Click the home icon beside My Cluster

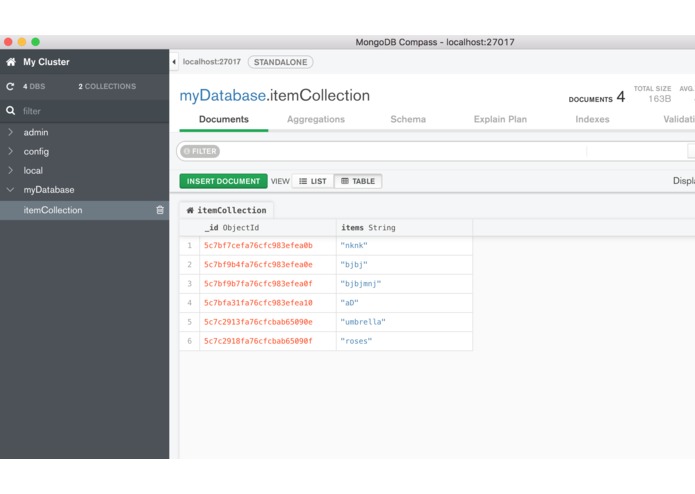(11, 62)
